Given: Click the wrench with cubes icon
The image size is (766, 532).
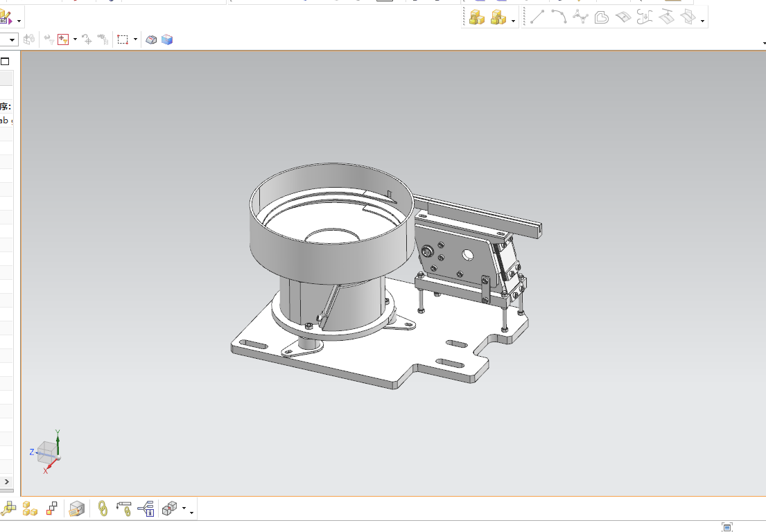Looking at the screenshot, I should point(8,509).
